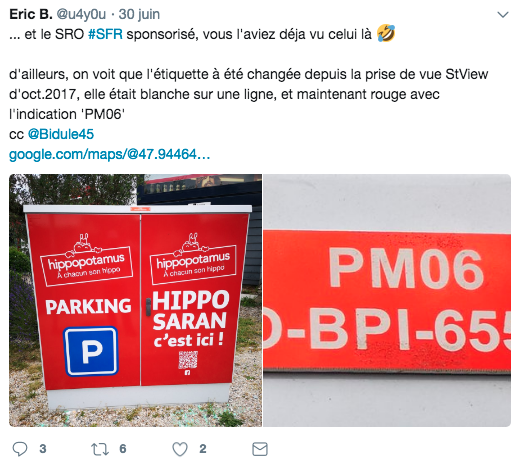Screen dimensions: 524x465
Task: Click the QR code on the cabinet photo
Action: click(187, 359)
